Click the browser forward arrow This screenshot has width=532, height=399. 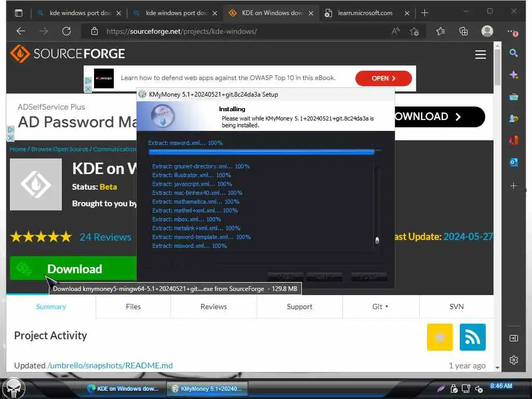44,31
